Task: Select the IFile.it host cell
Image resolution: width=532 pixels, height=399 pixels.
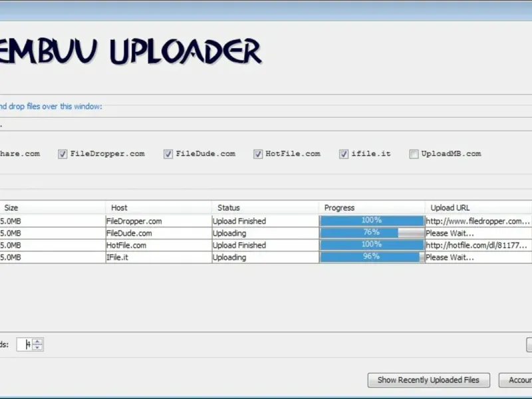Action: pos(159,257)
